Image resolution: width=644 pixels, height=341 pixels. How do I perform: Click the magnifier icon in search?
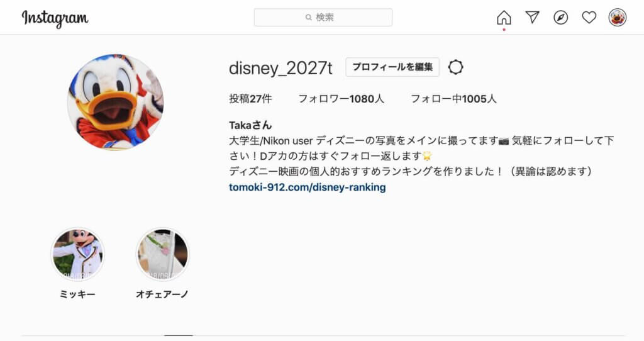coord(308,17)
